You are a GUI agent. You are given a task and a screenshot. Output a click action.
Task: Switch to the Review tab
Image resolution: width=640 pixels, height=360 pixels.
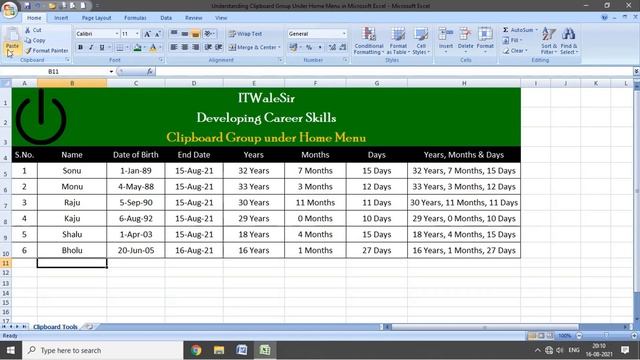[x=193, y=18]
